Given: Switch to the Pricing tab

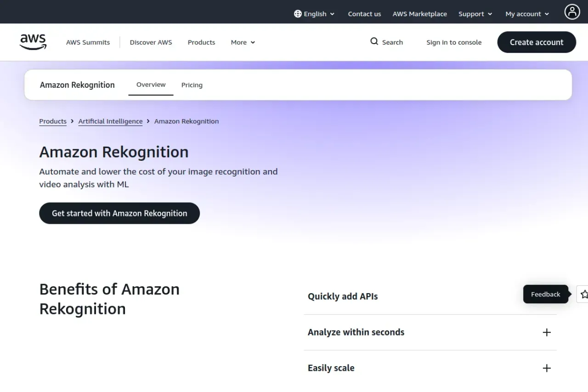Looking at the screenshot, I should tap(192, 85).
